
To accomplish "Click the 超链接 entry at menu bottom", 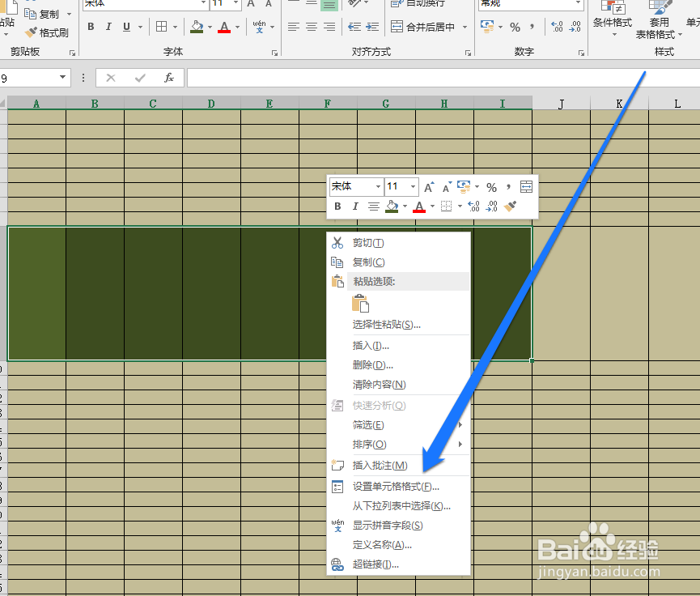I will pyautogui.click(x=374, y=564).
